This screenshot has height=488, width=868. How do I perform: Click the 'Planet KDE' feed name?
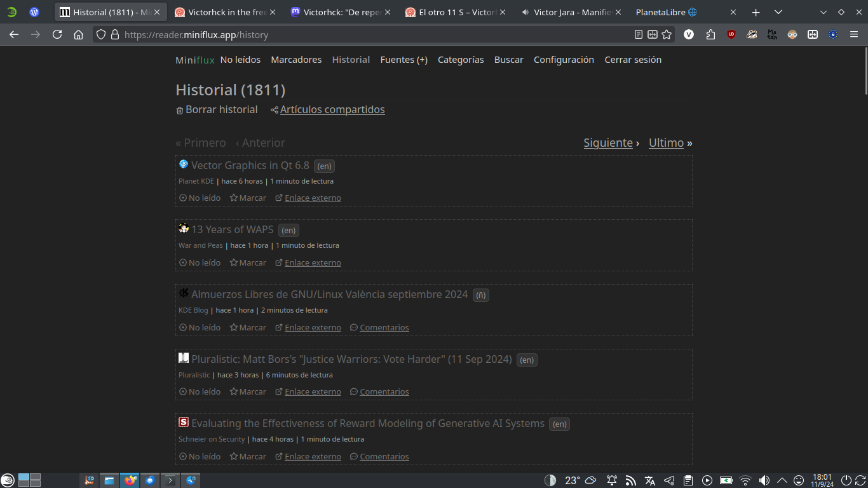point(196,181)
